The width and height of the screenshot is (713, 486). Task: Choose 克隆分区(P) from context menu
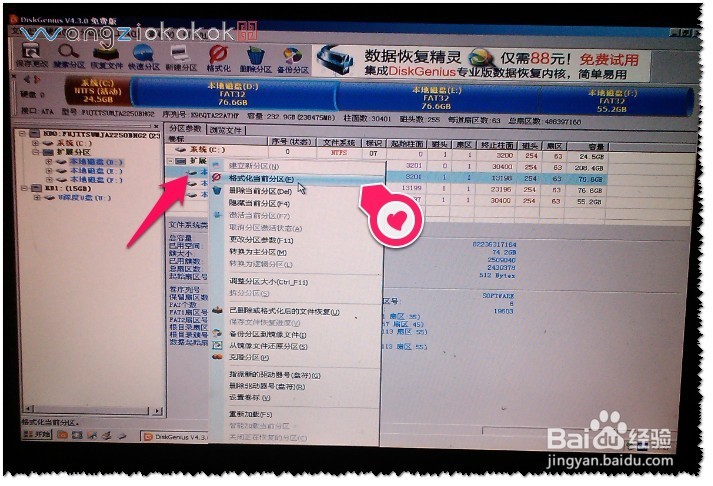click(x=249, y=357)
